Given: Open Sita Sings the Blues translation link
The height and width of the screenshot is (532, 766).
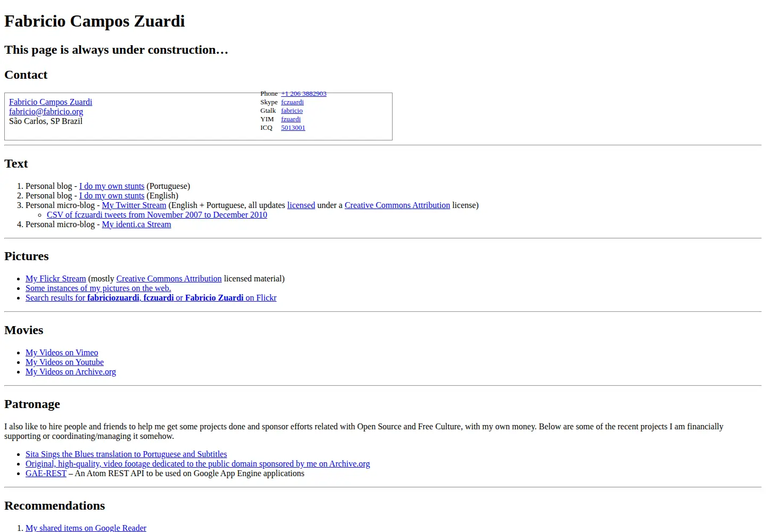Looking at the screenshot, I should click(x=126, y=454).
